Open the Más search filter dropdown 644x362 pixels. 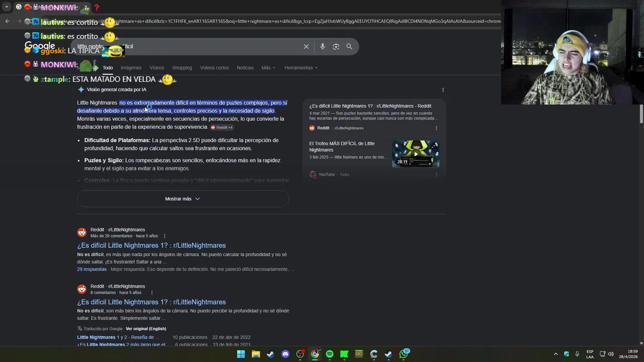click(x=268, y=68)
